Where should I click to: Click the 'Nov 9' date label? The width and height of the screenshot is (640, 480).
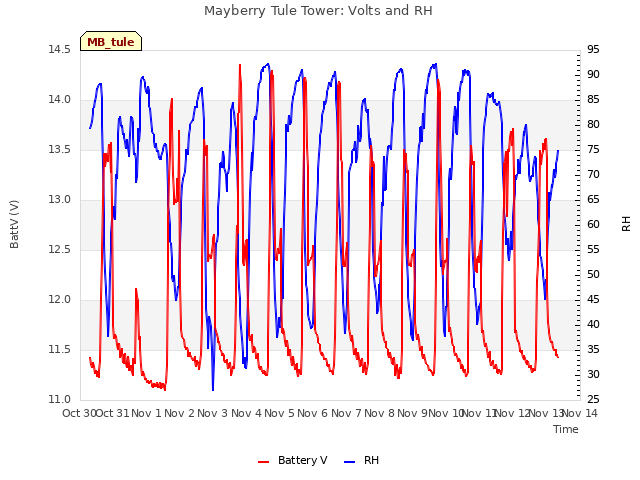[412, 413]
